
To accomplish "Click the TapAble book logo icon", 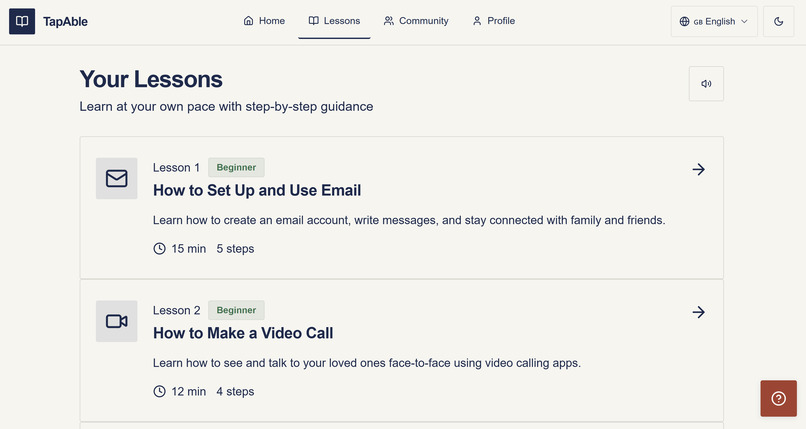I will 22,21.
